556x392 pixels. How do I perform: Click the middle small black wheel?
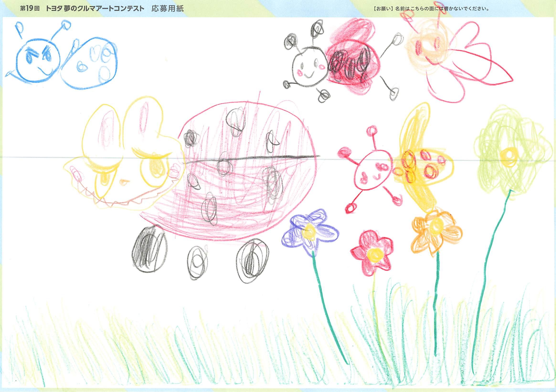tap(198, 262)
